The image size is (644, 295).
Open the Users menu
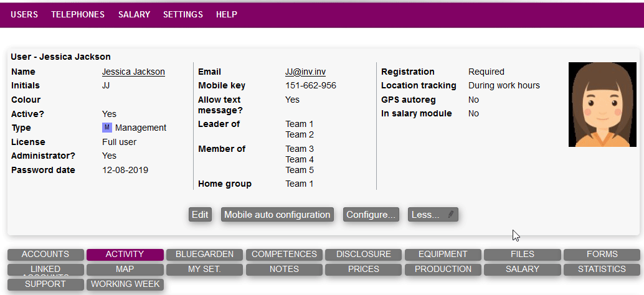tap(24, 14)
